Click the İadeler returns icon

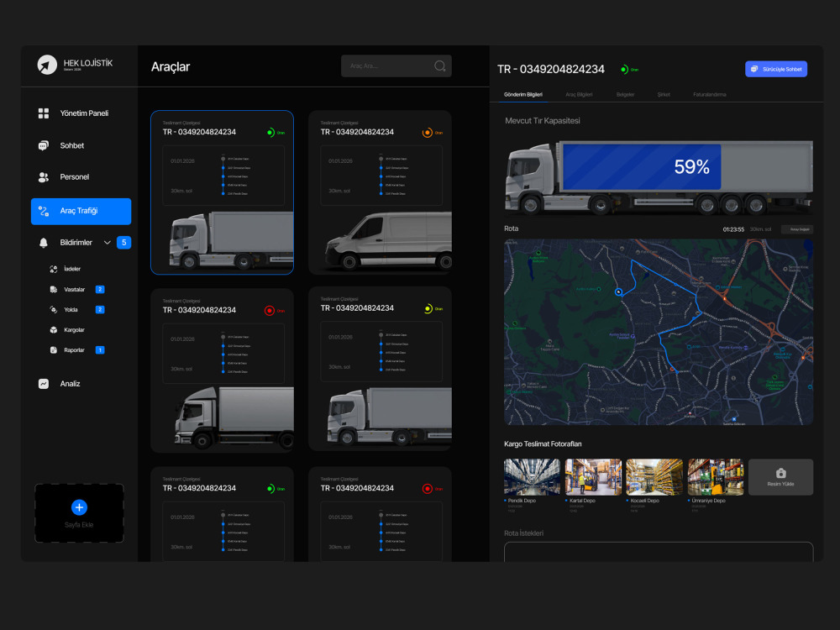[x=54, y=269]
